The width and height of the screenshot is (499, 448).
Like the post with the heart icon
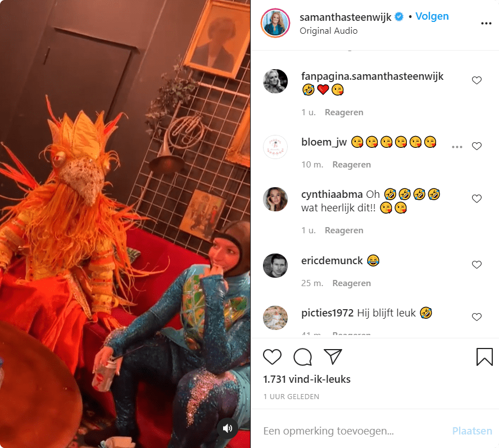(x=272, y=356)
